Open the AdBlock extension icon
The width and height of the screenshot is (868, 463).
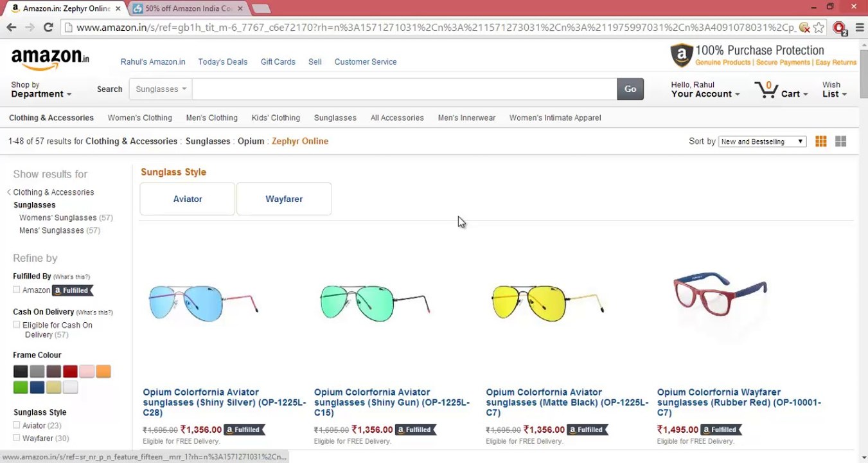(x=839, y=28)
